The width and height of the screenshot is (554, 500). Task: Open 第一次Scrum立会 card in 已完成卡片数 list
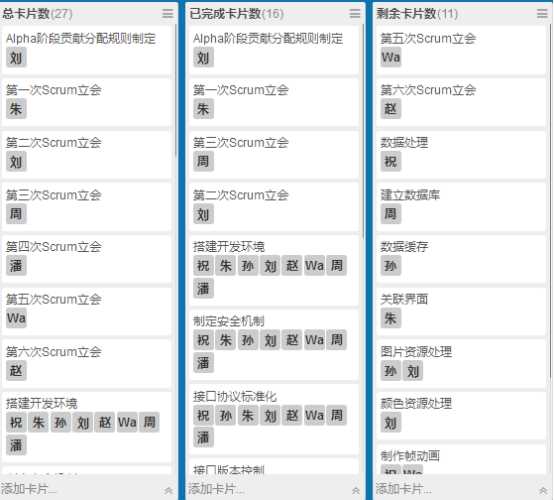pos(273,101)
